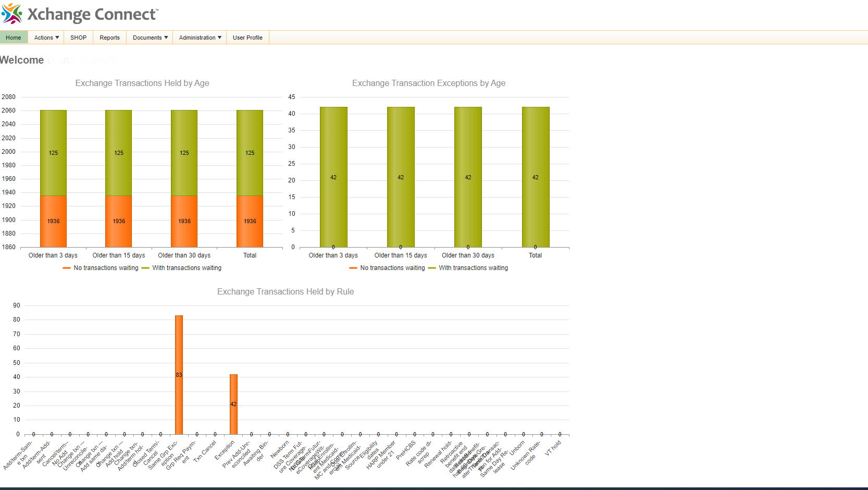The width and height of the screenshot is (868, 490).
Task: Expand the Documents dropdown menu
Action: point(150,38)
